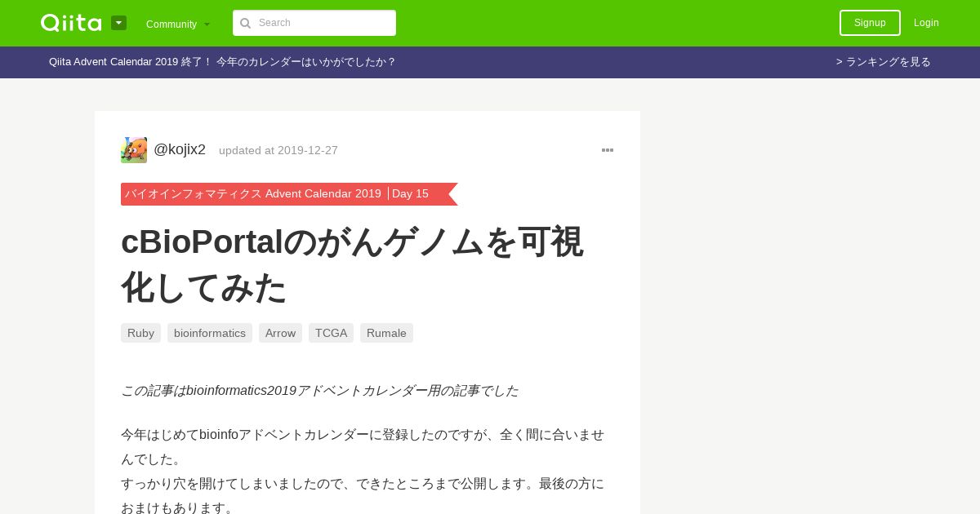The width and height of the screenshot is (980, 514).
Task: Select the Arrow tag
Action: click(x=280, y=333)
